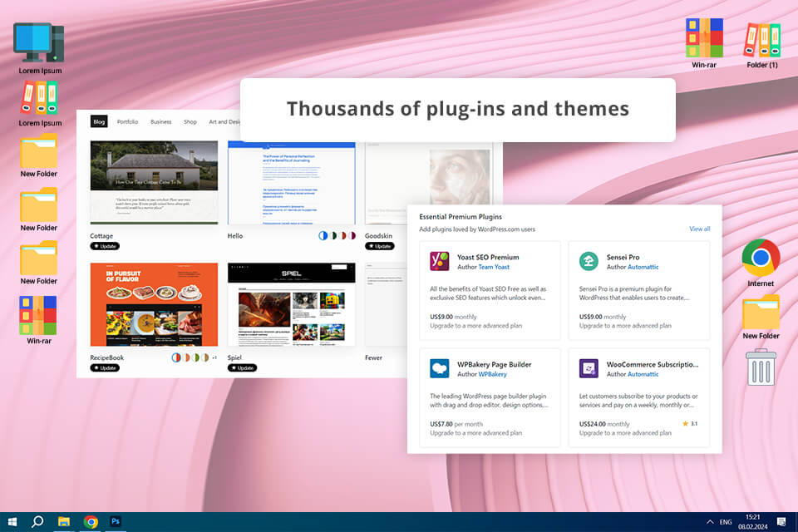
Task: Open the Team Yoast author link
Action: (494, 267)
